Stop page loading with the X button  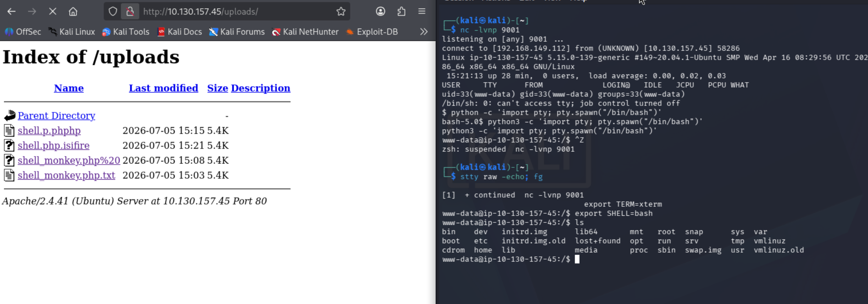click(x=52, y=11)
